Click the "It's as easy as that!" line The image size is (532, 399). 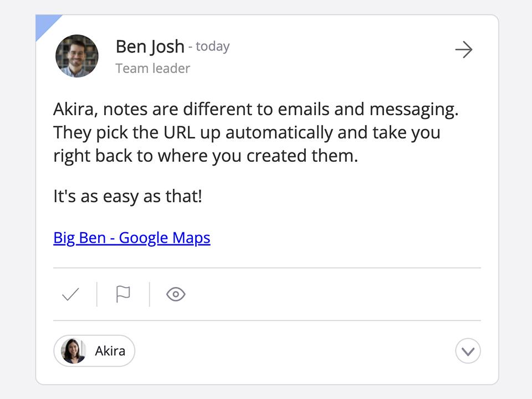pos(127,196)
